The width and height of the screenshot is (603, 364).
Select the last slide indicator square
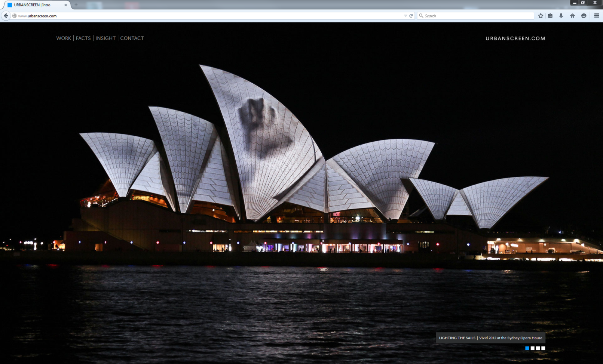[543, 348]
